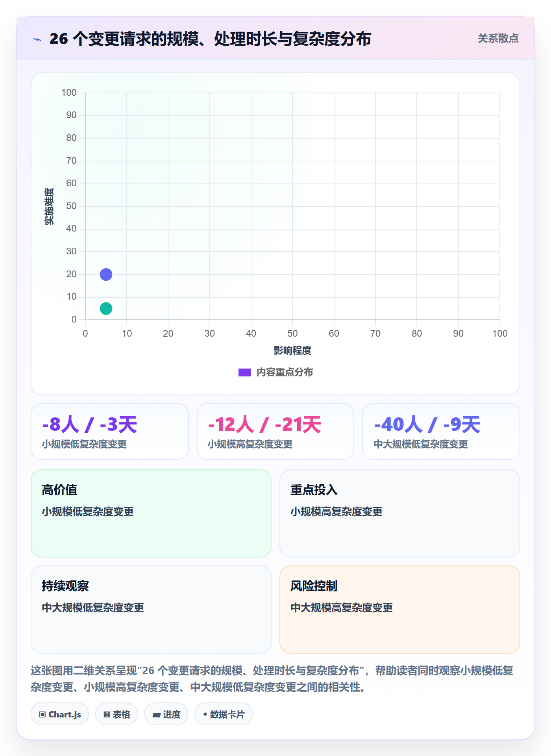Select the 数据卡片 tag chip

point(224,714)
